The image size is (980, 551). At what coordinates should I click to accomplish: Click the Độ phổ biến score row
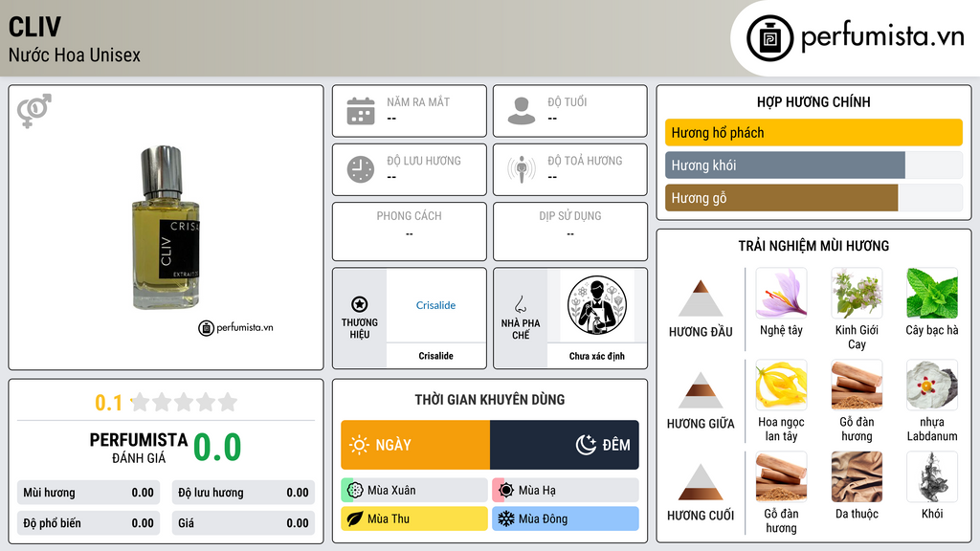pyautogui.click(x=88, y=523)
